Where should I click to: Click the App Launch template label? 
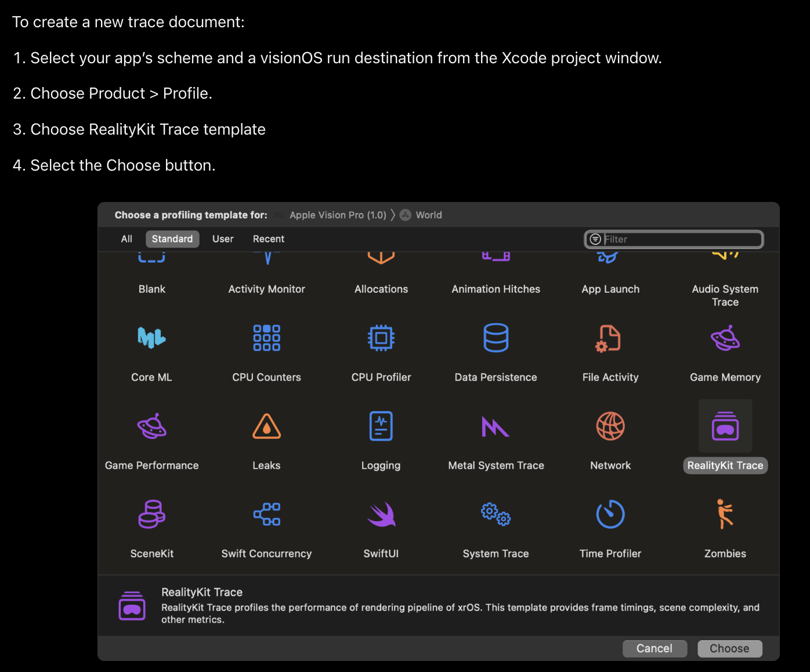[610, 289]
